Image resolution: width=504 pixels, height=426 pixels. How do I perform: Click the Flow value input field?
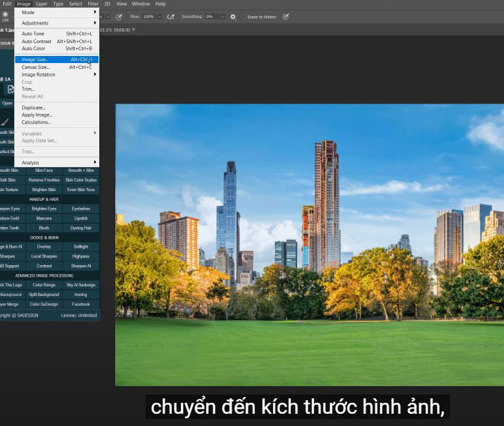coord(148,17)
